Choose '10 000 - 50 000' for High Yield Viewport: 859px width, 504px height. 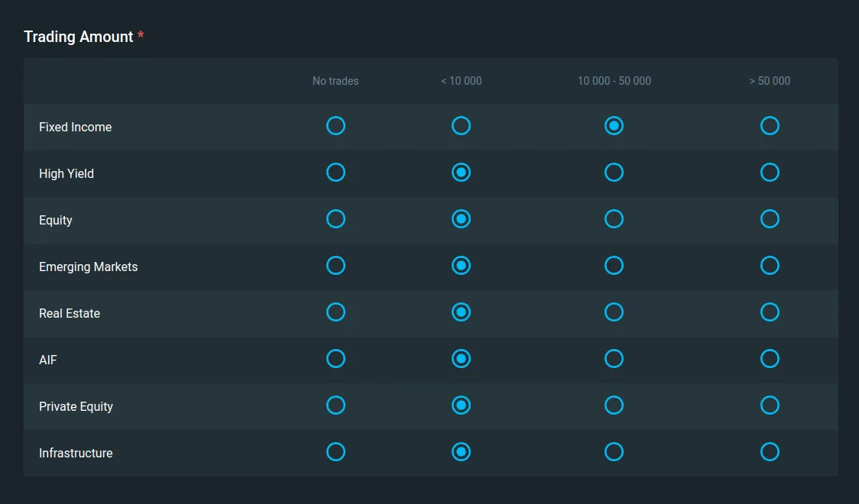click(614, 173)
